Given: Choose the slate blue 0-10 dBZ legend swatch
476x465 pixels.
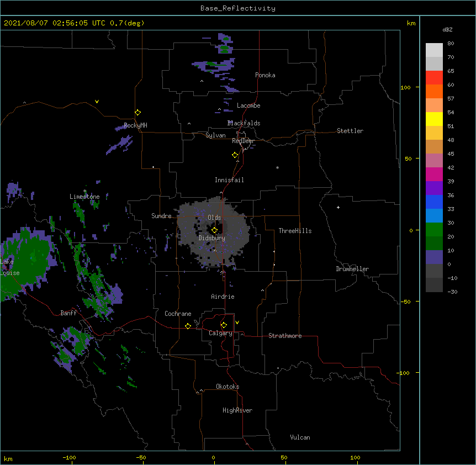Looking at the screenshot, I should (434, 257).
